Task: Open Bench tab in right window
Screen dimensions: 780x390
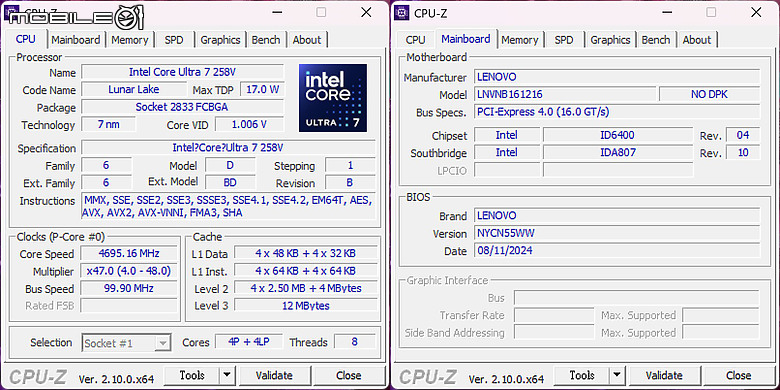Action: [656, 40]
